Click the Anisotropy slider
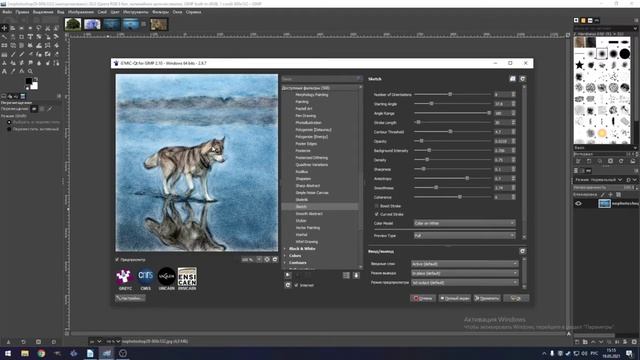The height and width of the screenshot is (360, 640). (452, 178)
